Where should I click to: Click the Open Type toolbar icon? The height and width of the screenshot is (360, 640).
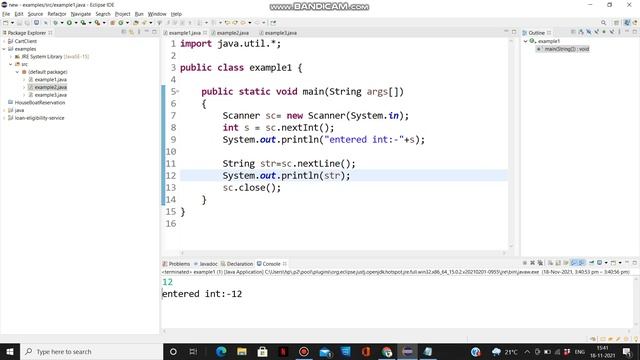[x=135, y=23]
